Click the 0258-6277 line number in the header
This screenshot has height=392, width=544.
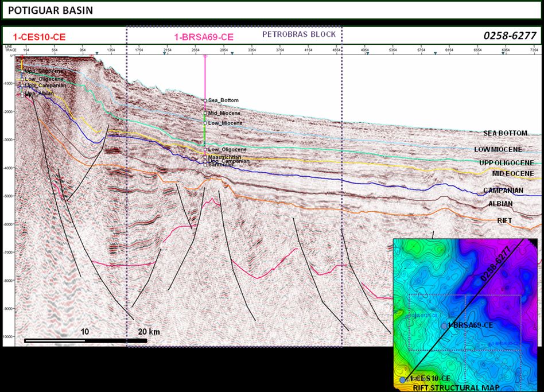509,36
